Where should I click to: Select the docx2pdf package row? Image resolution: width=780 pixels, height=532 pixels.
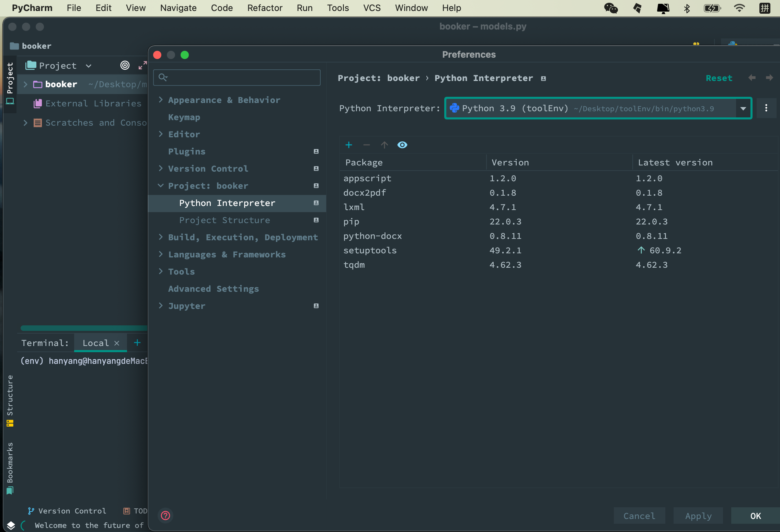click(559, 193)
